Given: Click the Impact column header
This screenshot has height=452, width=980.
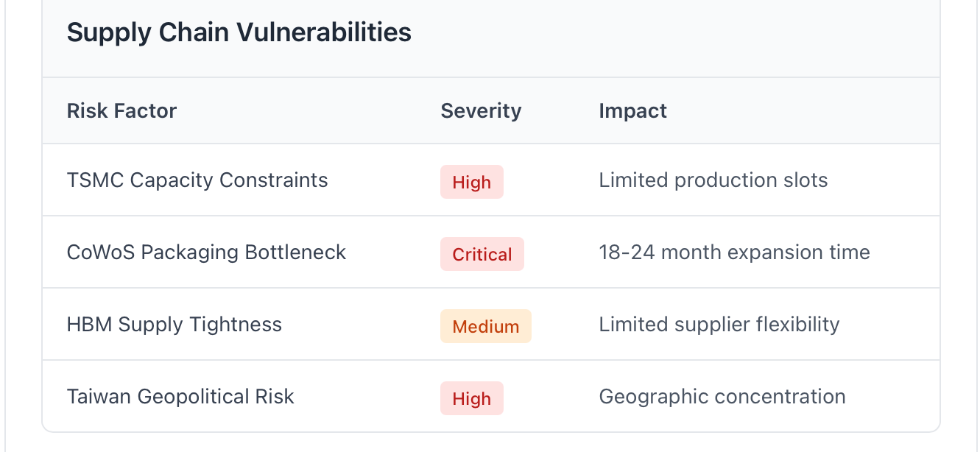Looking at the screenshot, I should [x=632, y=111].
